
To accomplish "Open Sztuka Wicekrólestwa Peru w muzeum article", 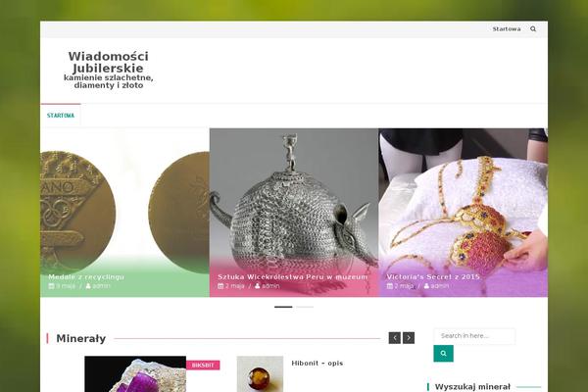I will click(x=292, y=276).
